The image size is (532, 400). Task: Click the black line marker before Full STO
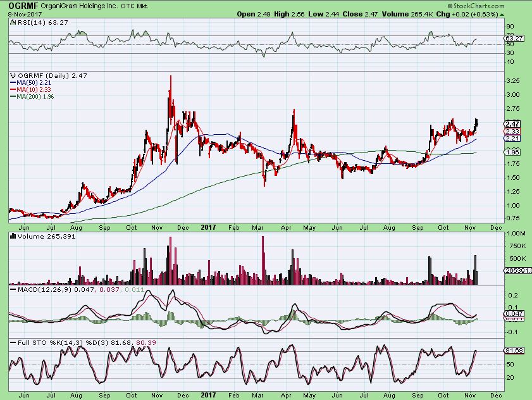coord(13,342)
